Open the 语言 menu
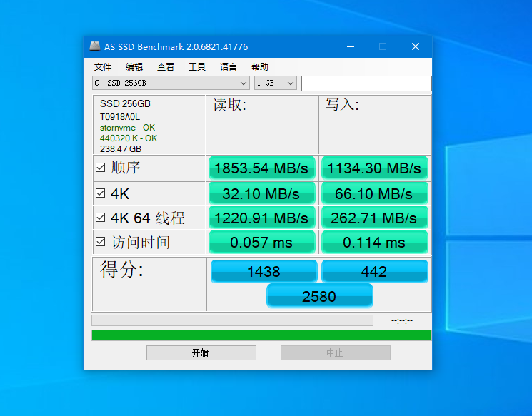532x416 pixels. click(x=228, y=67)
